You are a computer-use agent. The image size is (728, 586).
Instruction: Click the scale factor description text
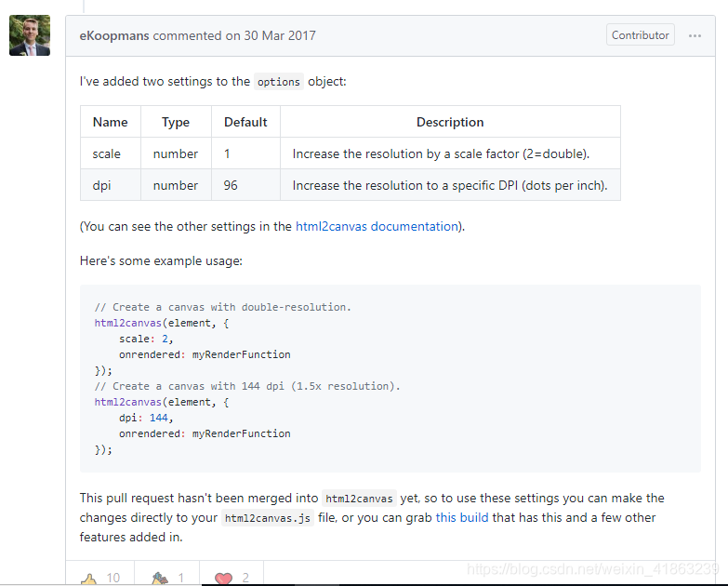click(x=441, y=153)
